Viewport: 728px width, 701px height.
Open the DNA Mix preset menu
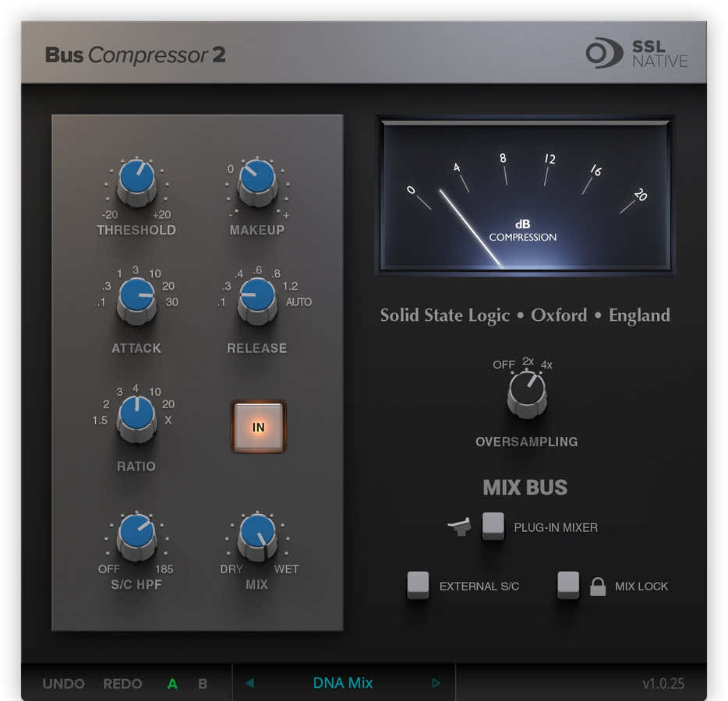click(343, 683)
